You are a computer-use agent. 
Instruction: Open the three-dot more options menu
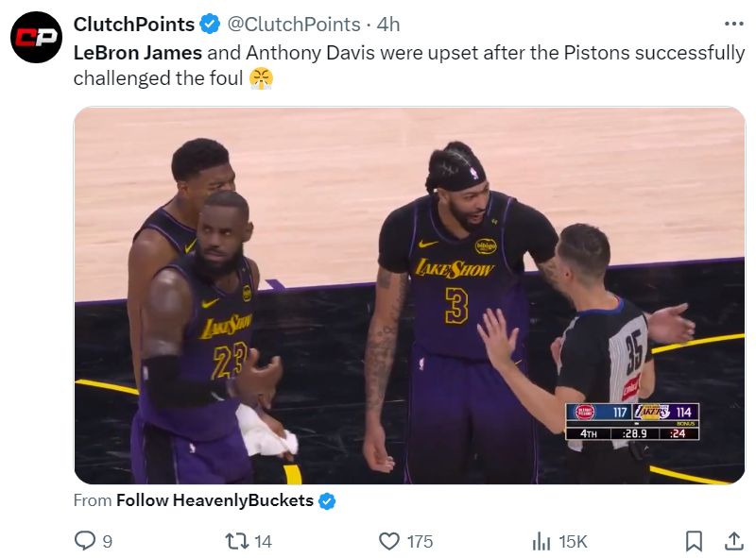tap(733, 24)
